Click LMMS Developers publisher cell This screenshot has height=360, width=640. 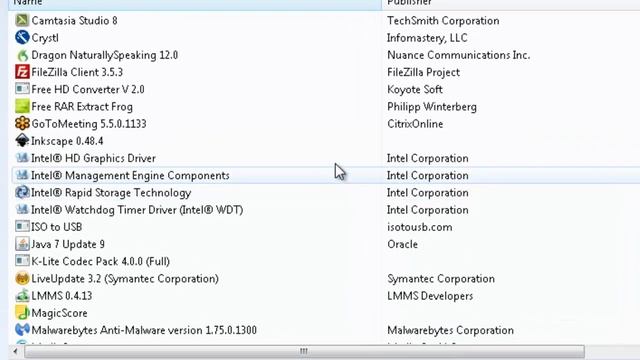(x=430, y=296)
